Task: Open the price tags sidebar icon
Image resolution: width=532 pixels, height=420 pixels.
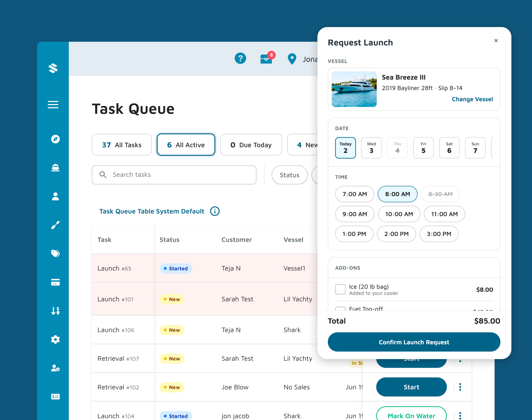Action: tap(55, 254)
